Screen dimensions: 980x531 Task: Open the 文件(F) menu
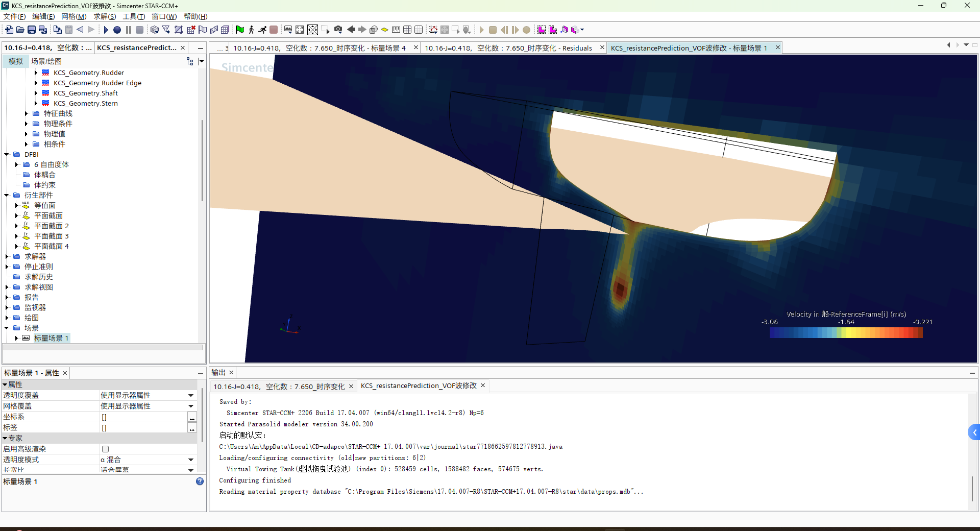pos(14,16)
